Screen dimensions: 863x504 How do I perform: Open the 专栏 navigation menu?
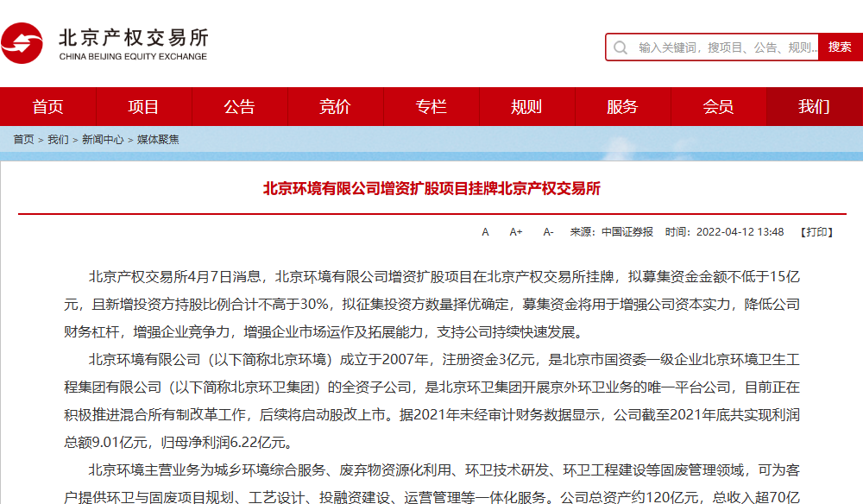click(431, 107)
